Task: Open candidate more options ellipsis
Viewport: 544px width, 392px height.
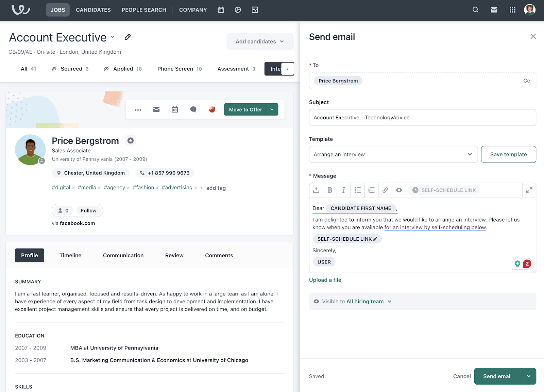Action: pyautogui.click(x=138, y=110)
